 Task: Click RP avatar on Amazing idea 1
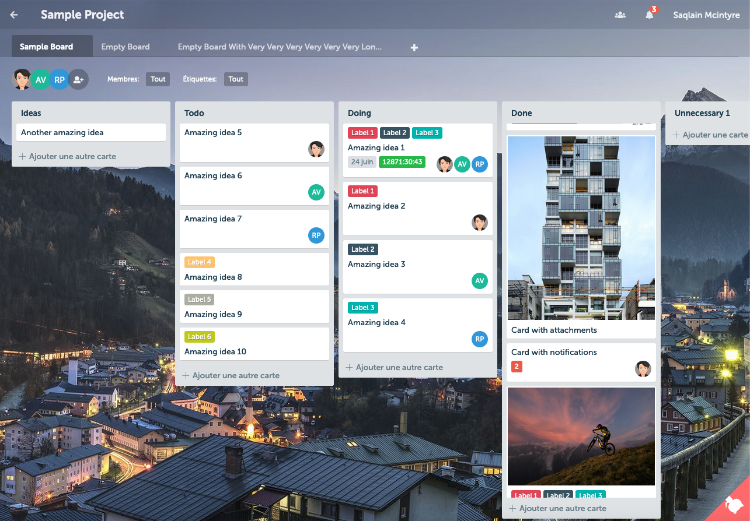click(x=480, y=164)
